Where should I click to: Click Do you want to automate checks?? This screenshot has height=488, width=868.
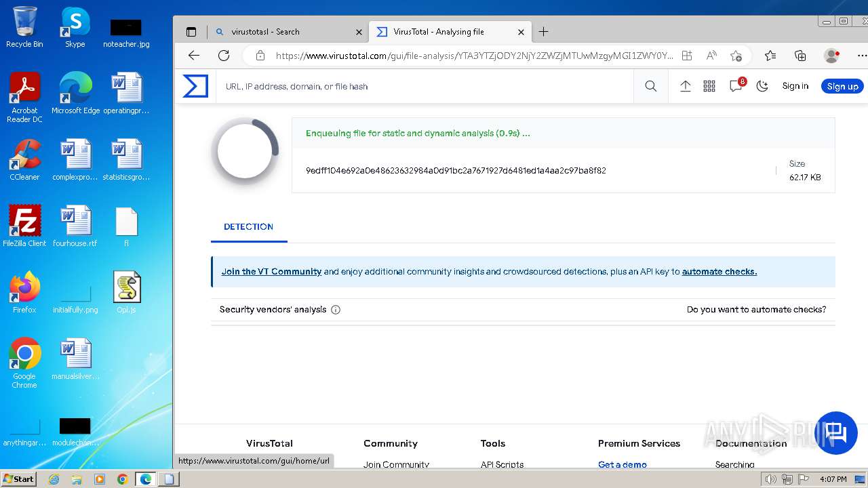pyautogui.click(x=756, y=309)
